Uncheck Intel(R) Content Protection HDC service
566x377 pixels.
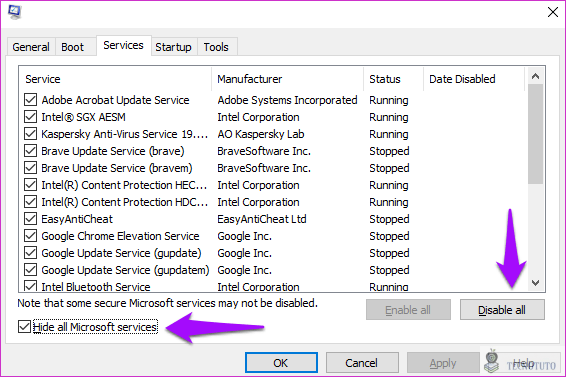(x=30, y=202)
